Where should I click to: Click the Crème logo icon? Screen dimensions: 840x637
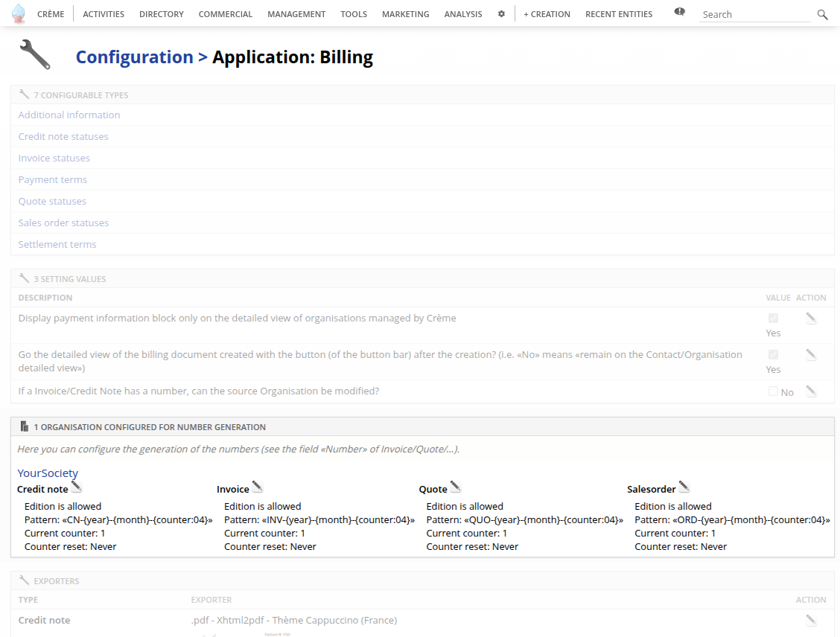(18, 13)
